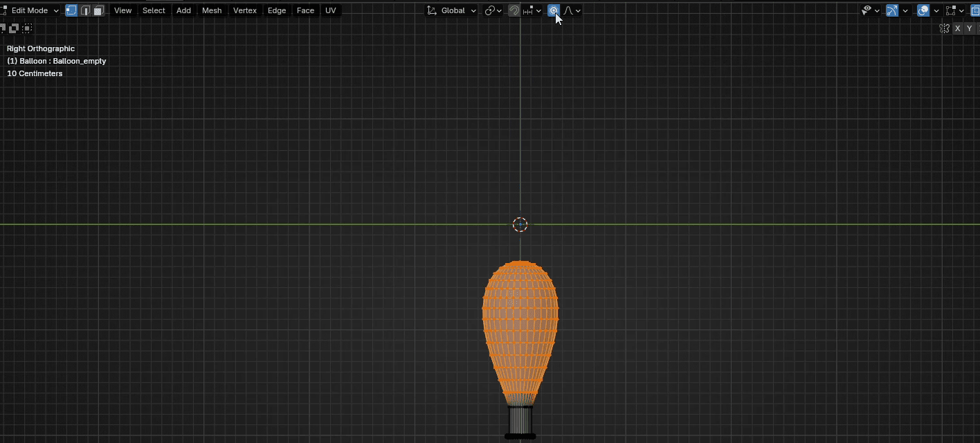Toggle proportional editing off
The width and height of the screenshot is (980, 443).
coord(553,10)
